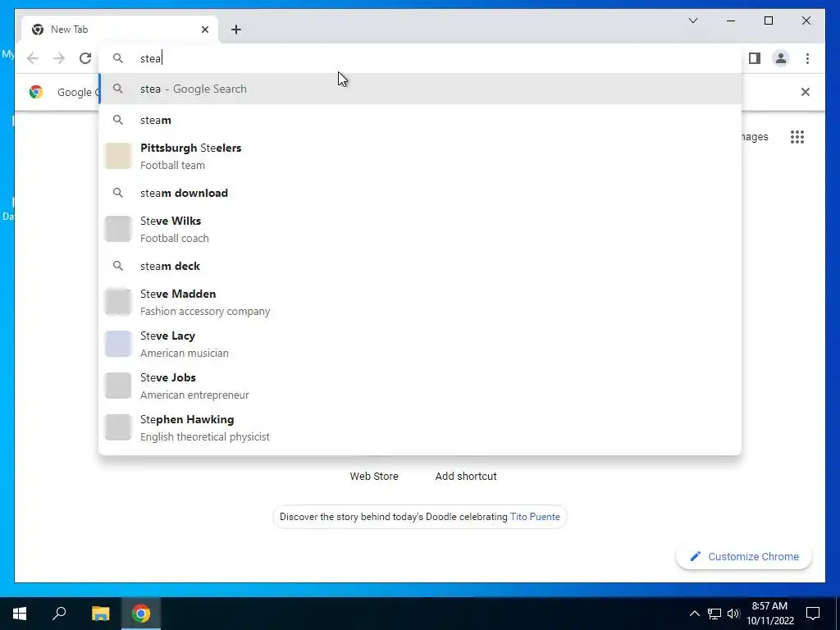Open Chrome three-dot menu
The image size is (840, 630).
(807, 58)
